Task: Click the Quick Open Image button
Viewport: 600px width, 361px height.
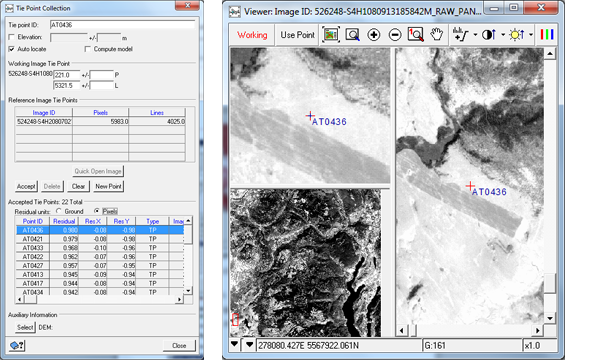Action: [98, 171]
